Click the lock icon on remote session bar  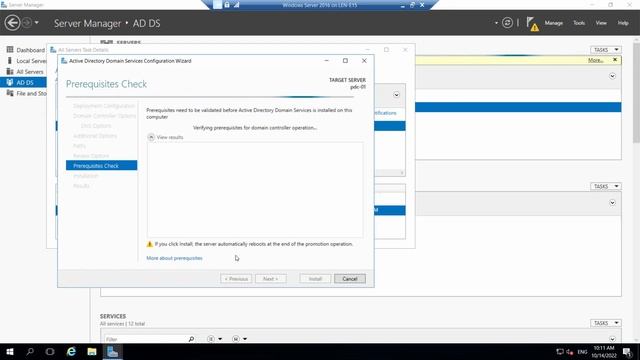pos(227,5)
